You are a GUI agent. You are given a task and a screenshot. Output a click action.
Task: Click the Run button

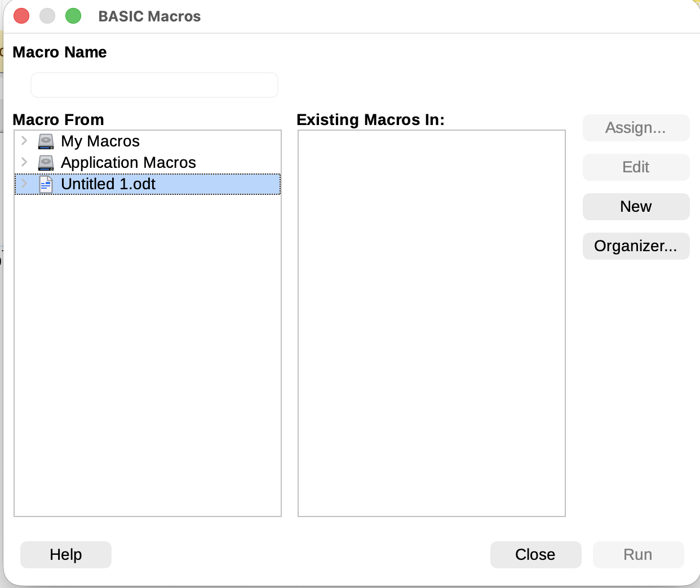click(x=638, y=555)
